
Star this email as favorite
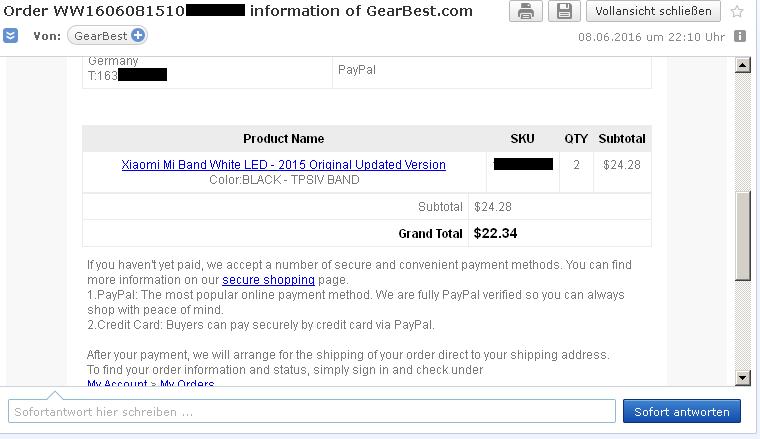tap(738, 12)
